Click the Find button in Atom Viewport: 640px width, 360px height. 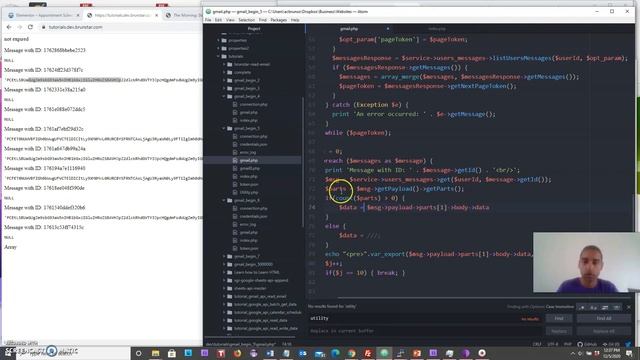(559, 318)
